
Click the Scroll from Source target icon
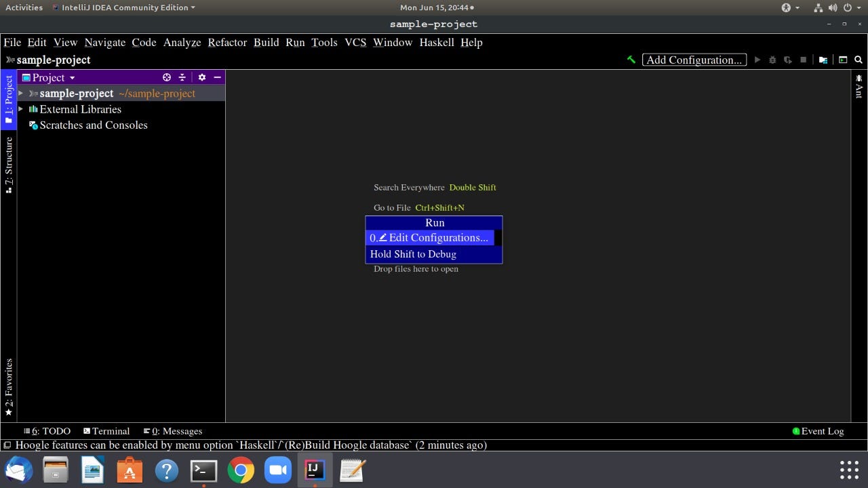click(x=167, y=77)
